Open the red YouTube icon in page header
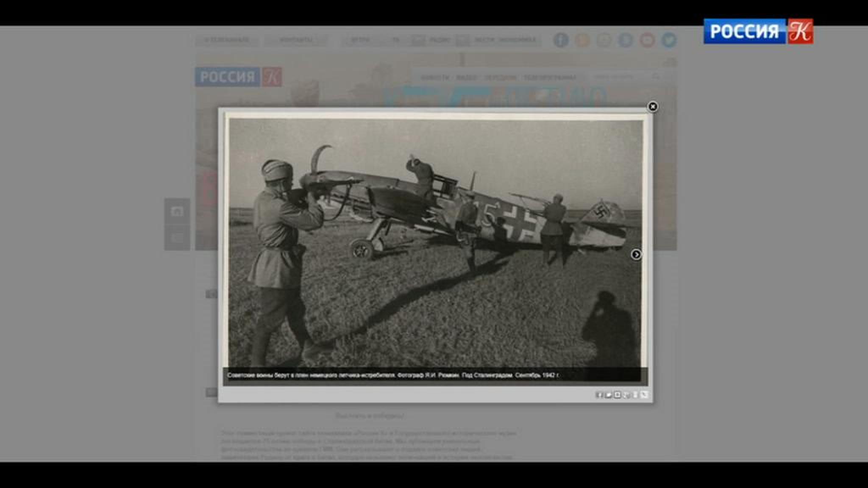The width and height of the screenshot is (868, 488). (647, 40)
